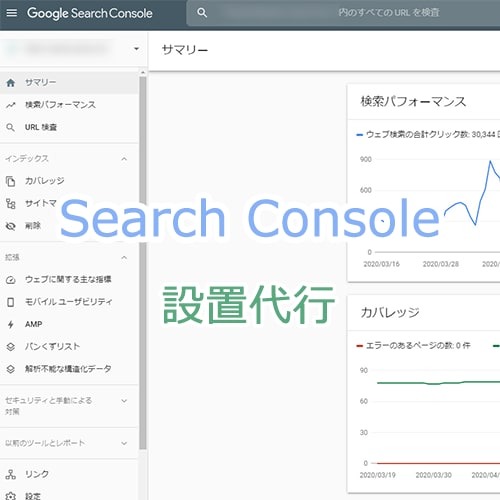Open モバイル ユーザビリティ report
The image size is (500, 500).
(69, 302)
